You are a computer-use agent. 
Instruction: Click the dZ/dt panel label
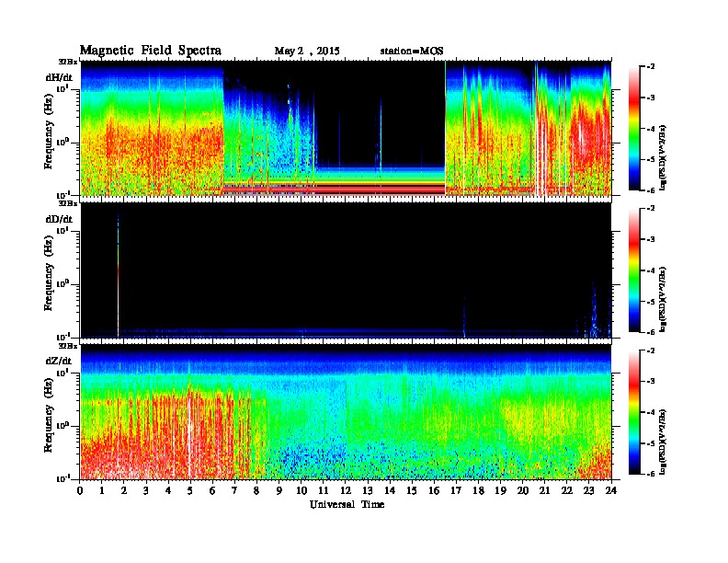59,361
